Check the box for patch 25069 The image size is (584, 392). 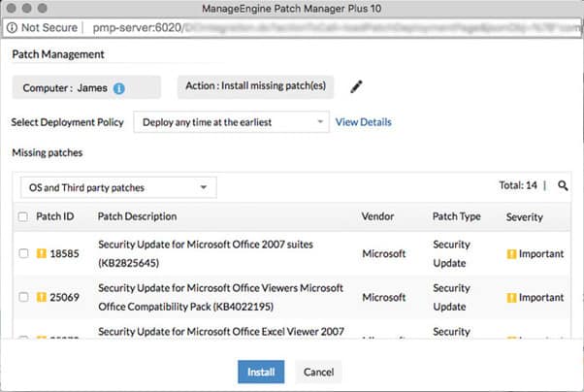pyautogui.click(x=23, y=297)
